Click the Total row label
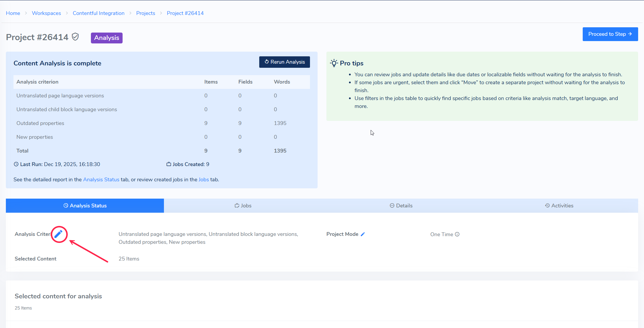 point(22,151)
